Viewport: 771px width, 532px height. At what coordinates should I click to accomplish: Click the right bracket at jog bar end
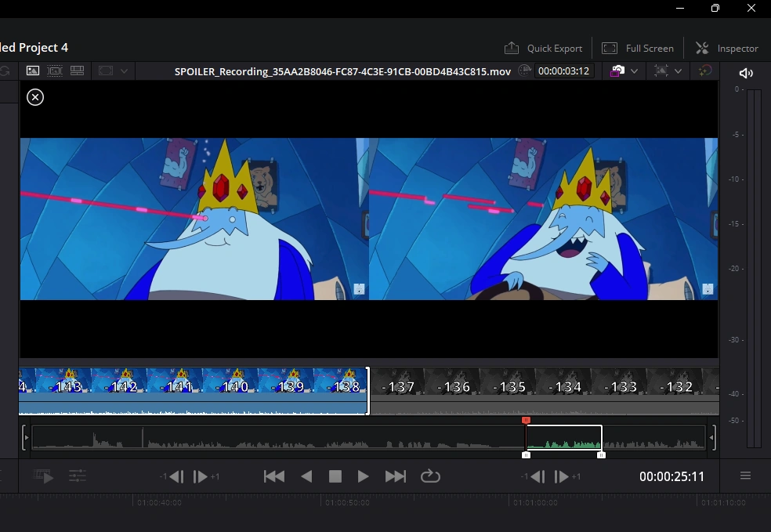tap(711, 438)
